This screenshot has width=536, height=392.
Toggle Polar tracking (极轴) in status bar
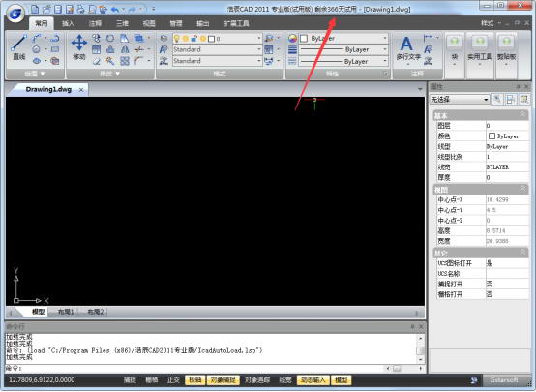195,380
